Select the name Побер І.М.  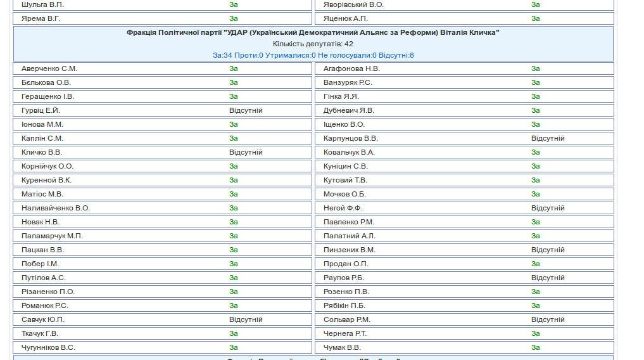click(x=40, y=264)
